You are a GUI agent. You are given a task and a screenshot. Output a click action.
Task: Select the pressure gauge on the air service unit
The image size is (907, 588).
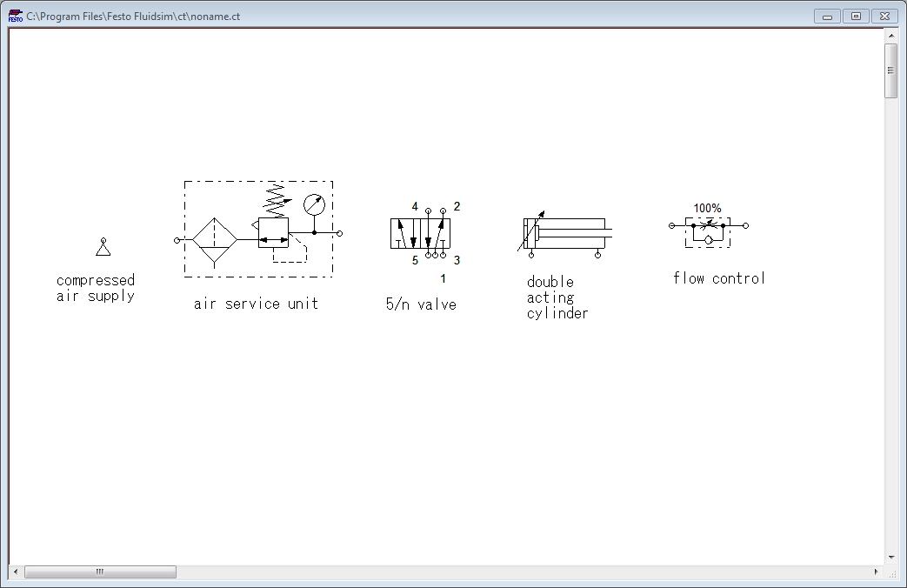(x=316, y=206)
